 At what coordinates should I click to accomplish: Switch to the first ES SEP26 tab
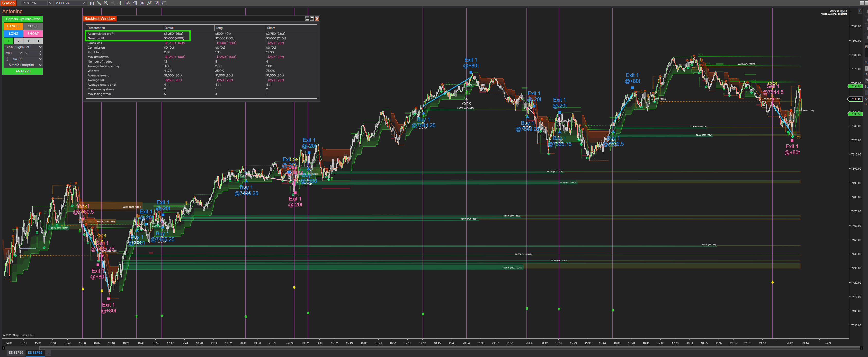tap(16, 353)
